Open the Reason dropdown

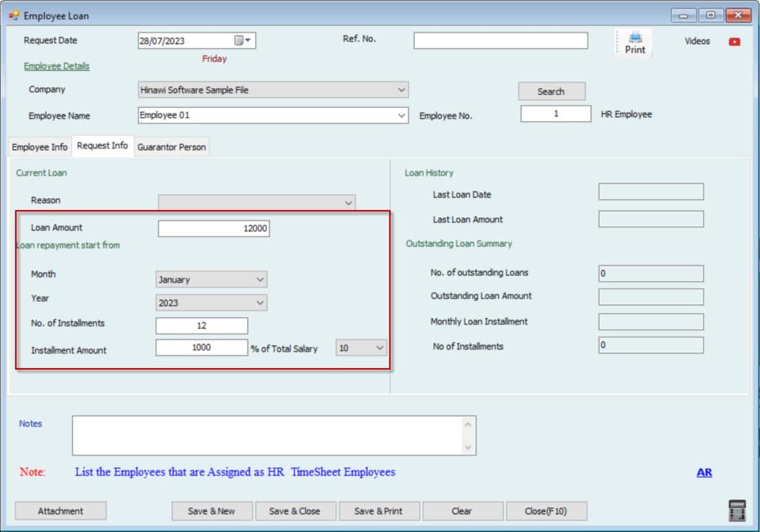[348, 203]
